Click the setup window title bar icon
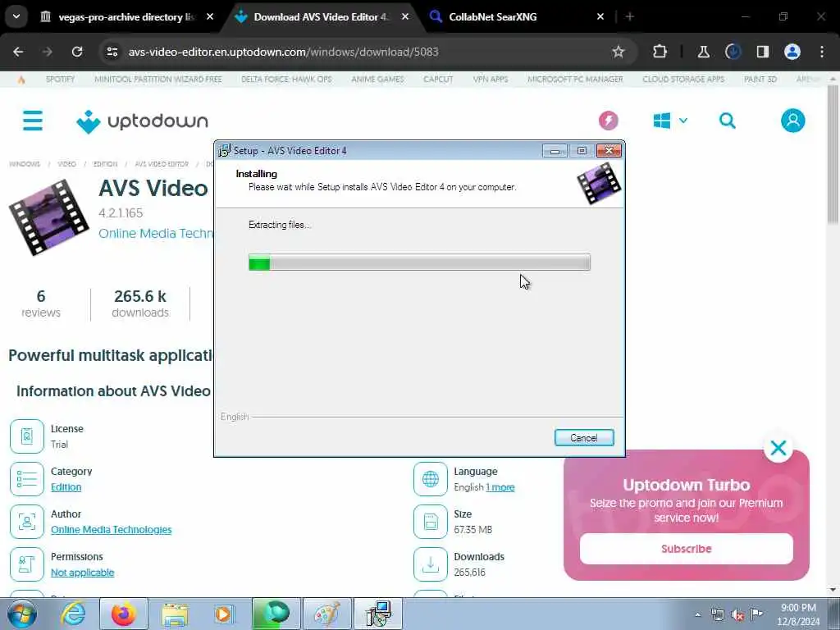 pyautogui.click(x=224, y=151)
